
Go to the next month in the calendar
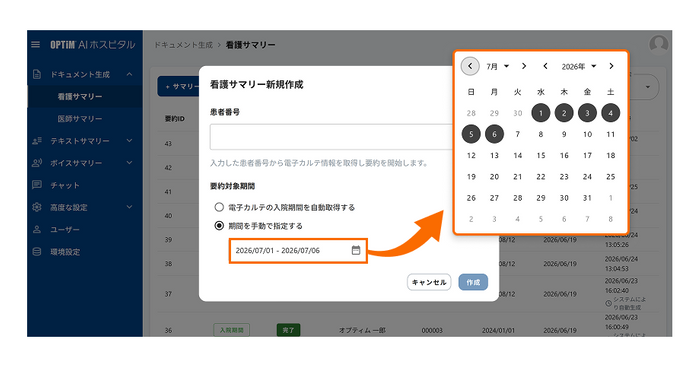point(524,66)
